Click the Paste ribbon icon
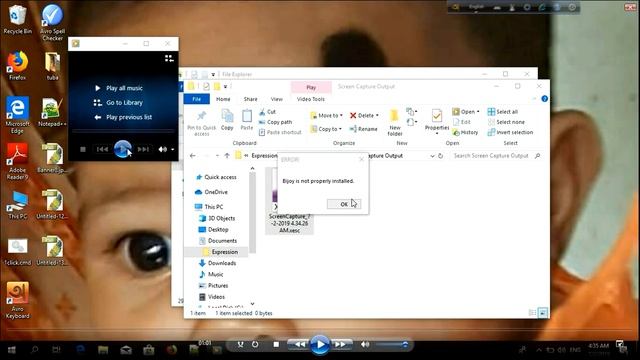Image resolution: width=640 pixels, height=360 pixels. (x=247, y=120)
